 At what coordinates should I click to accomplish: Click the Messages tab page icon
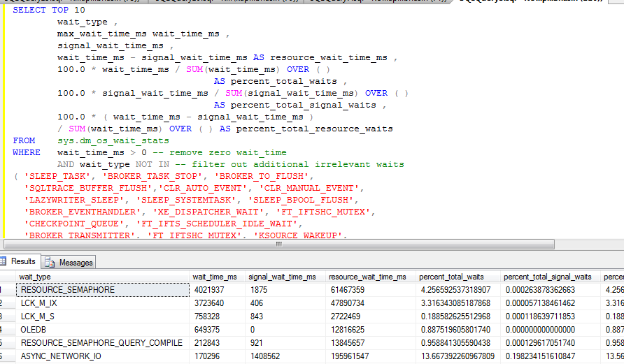[x=50, y=262]
